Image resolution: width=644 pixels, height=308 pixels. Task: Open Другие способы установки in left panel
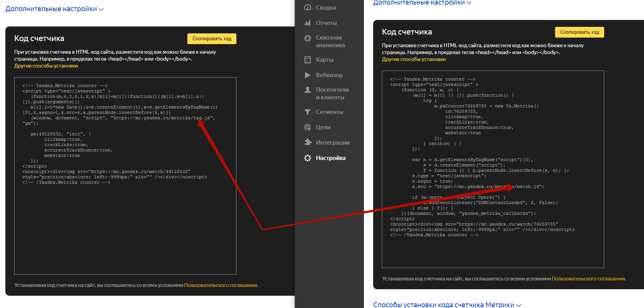[x=46, y=66]
